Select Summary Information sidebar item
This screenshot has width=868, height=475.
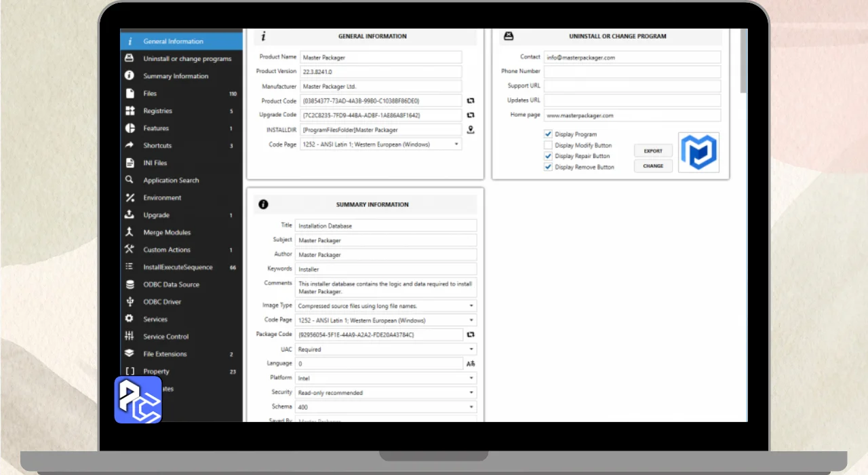tap(181, 76)
